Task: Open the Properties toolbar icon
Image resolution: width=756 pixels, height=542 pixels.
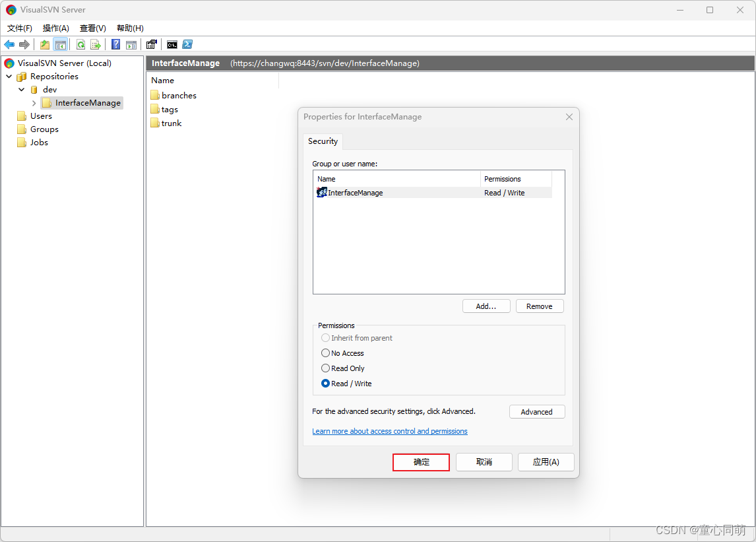Action: pyautogui.click(x=151, y=45)
